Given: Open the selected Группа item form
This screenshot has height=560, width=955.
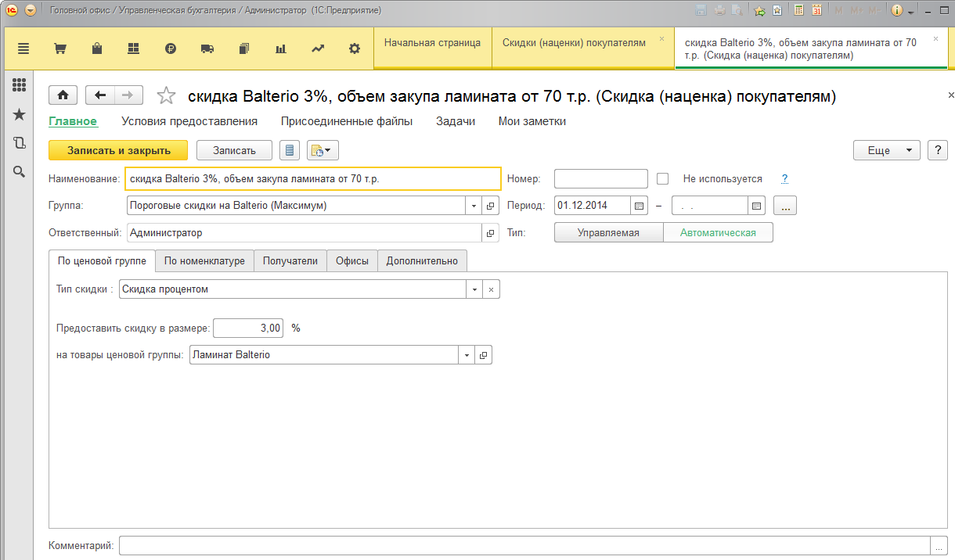Looking at the screenshot, I should (492, 206).
